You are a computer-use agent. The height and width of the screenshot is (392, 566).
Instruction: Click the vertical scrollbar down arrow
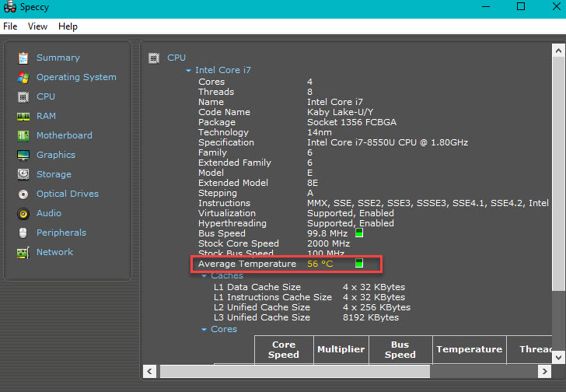(558, 357)
